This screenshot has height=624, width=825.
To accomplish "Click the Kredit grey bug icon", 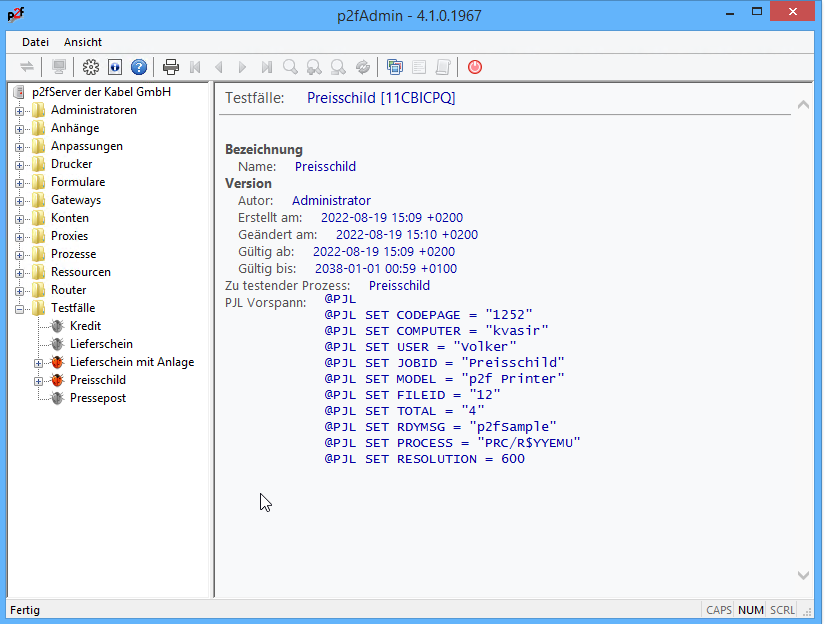I will 57,326.
